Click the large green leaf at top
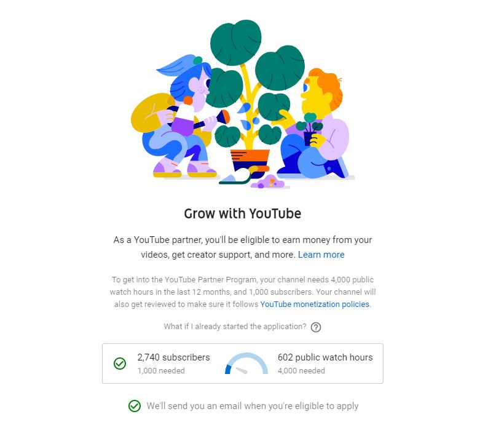This screenshot has height=422, width=504. click(235, 42)
